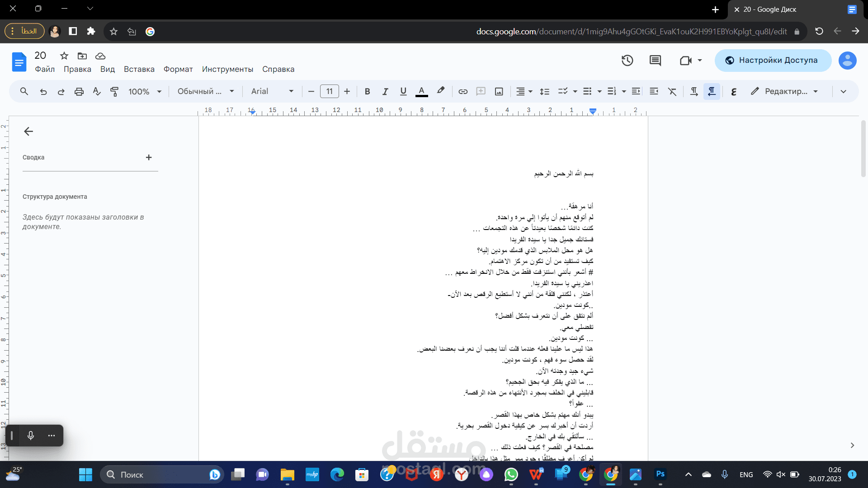Open the Формат menu
This screenshot has height=488, width=868.
178,69
